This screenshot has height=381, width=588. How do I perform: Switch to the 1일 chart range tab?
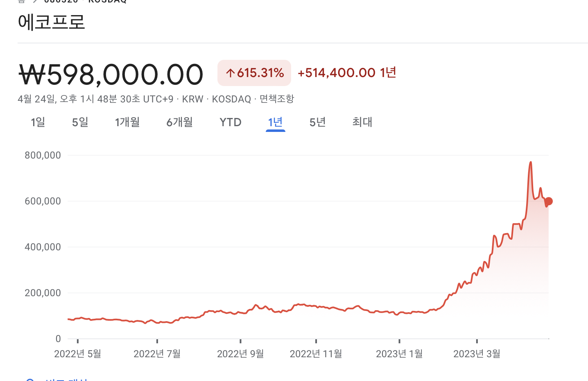[x=38, y=122]
